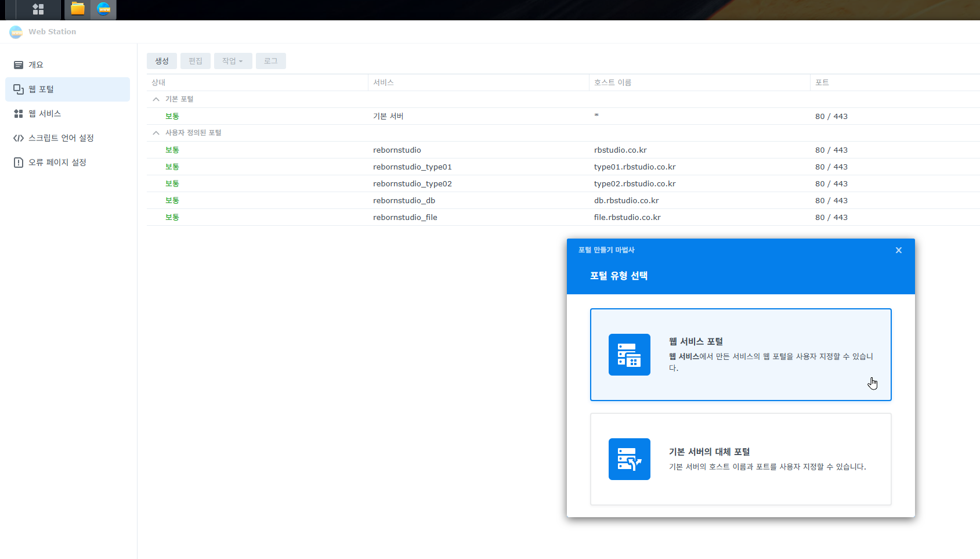Open File Station from the taskbar

(x=78, y=9)
